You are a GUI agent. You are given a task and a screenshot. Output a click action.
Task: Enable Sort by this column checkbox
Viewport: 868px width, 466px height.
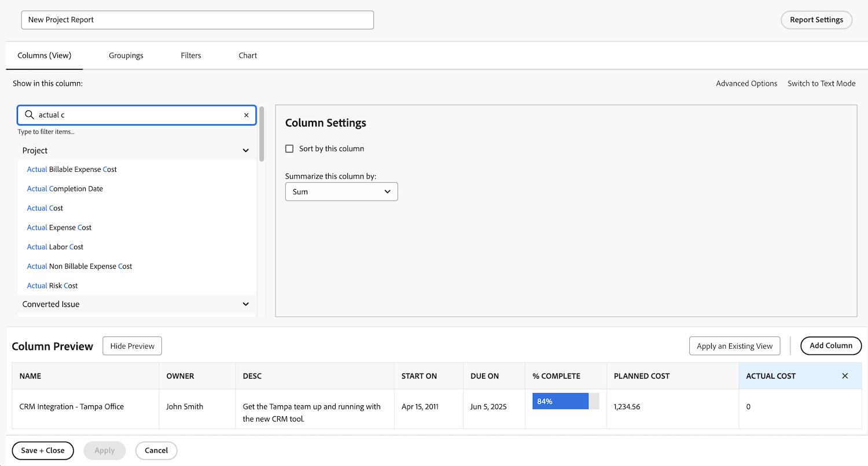pos(290,149)
